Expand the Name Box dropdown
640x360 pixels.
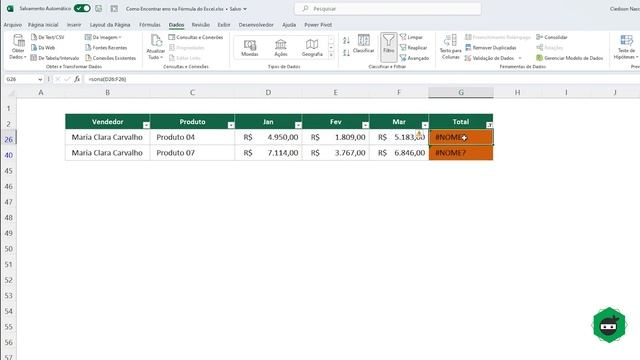tap(40, 80)
